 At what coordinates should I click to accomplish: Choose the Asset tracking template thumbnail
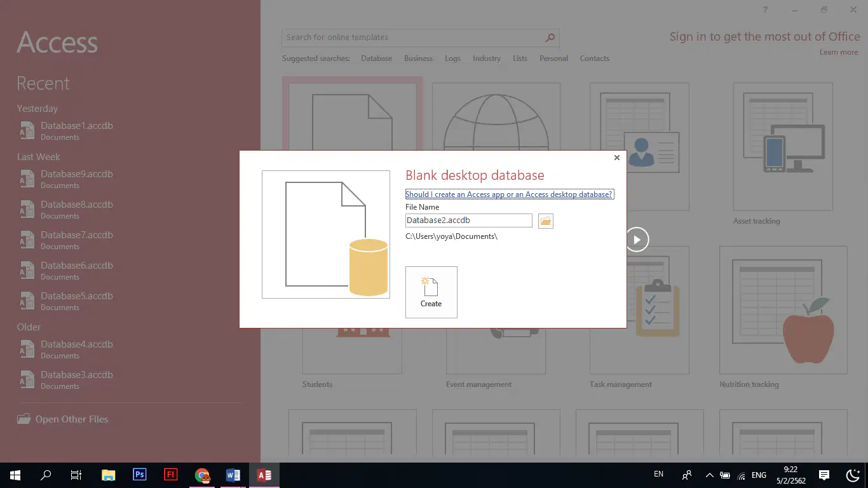click(x=783, y=146)
